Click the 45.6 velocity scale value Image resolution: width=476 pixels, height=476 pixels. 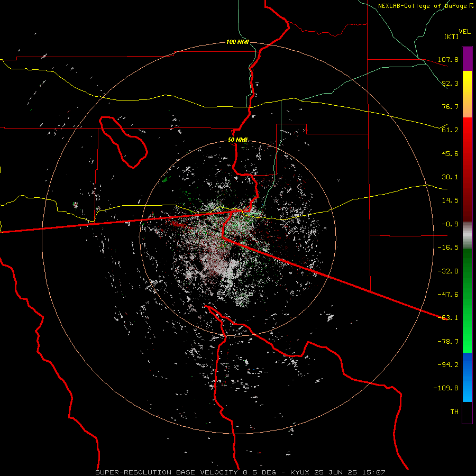[x=450, y=153]
